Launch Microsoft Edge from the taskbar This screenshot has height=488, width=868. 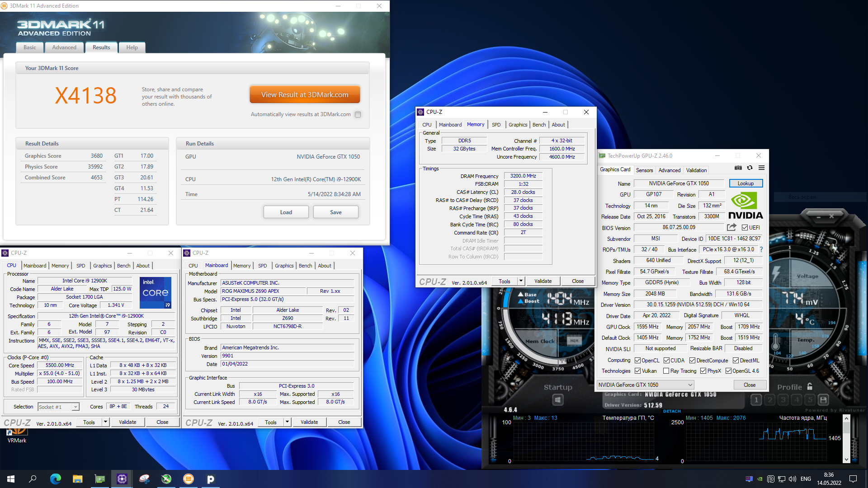click(56, 479)
